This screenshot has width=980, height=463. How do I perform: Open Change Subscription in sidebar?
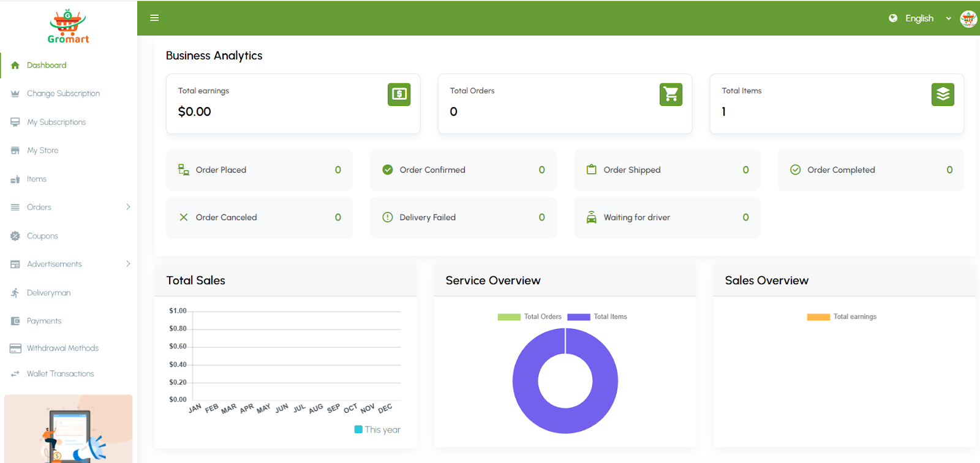(x=63, y=94)
